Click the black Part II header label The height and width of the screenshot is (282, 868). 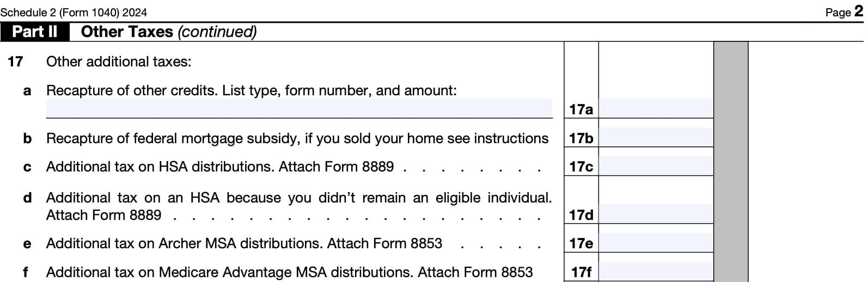35,32
